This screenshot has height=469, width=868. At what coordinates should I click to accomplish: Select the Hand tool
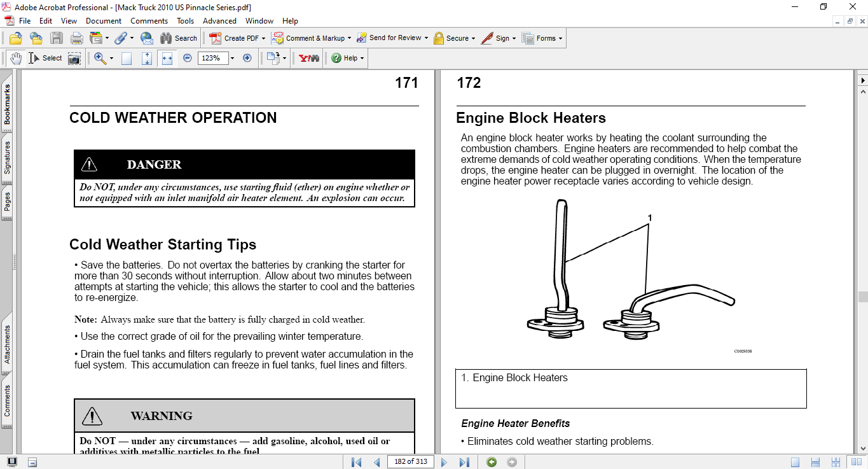pyautogui.click(x=16, y=58)
